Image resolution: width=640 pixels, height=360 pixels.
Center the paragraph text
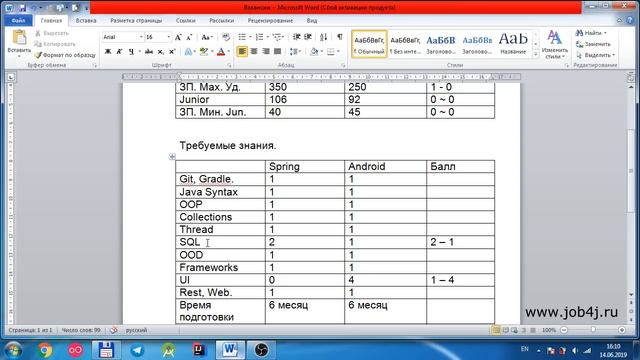(x=254, y=51)
